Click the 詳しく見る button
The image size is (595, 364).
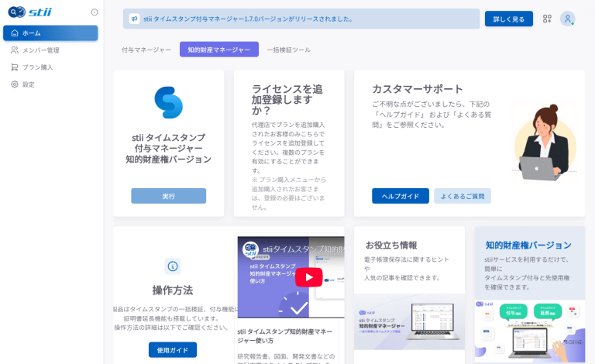508,19
